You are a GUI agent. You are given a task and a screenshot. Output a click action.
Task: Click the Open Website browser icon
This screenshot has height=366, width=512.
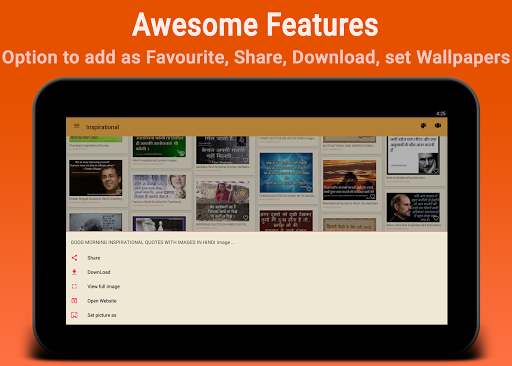coord(74,301)
